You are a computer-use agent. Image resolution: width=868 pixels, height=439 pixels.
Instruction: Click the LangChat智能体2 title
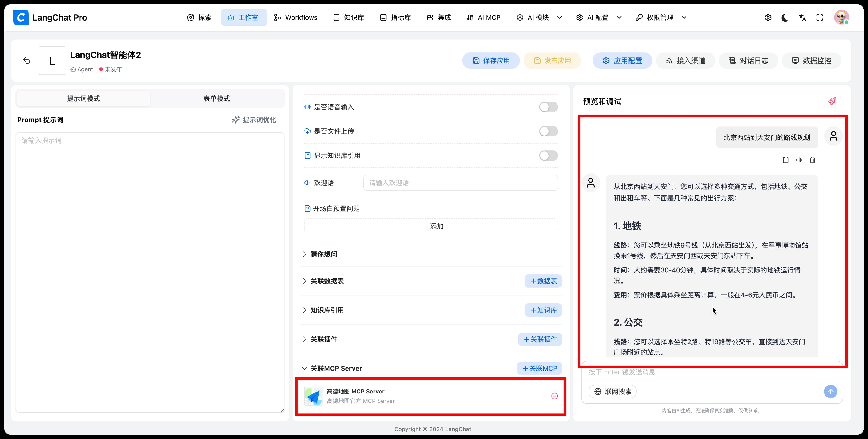pos(106,55)
